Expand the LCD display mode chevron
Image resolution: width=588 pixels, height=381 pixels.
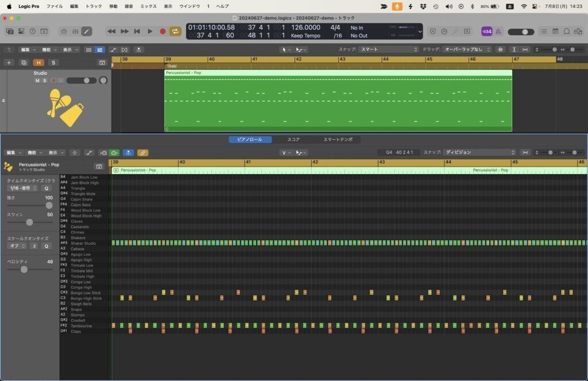[420, 32]
